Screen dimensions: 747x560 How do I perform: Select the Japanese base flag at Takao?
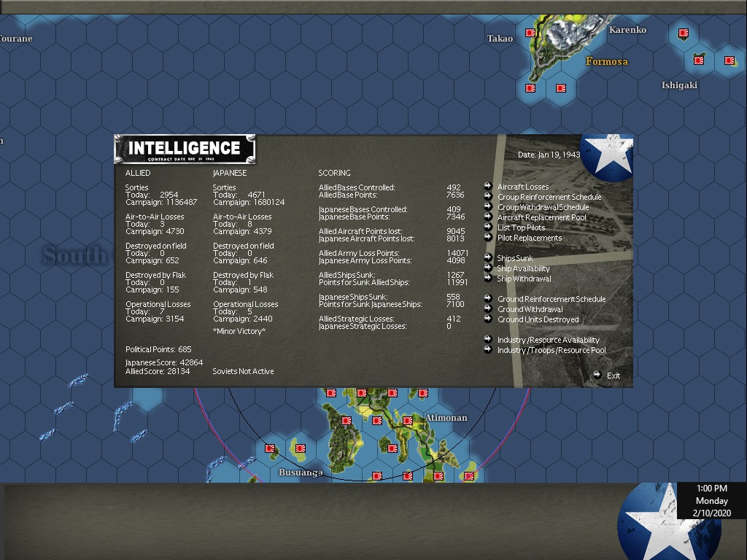530,33
